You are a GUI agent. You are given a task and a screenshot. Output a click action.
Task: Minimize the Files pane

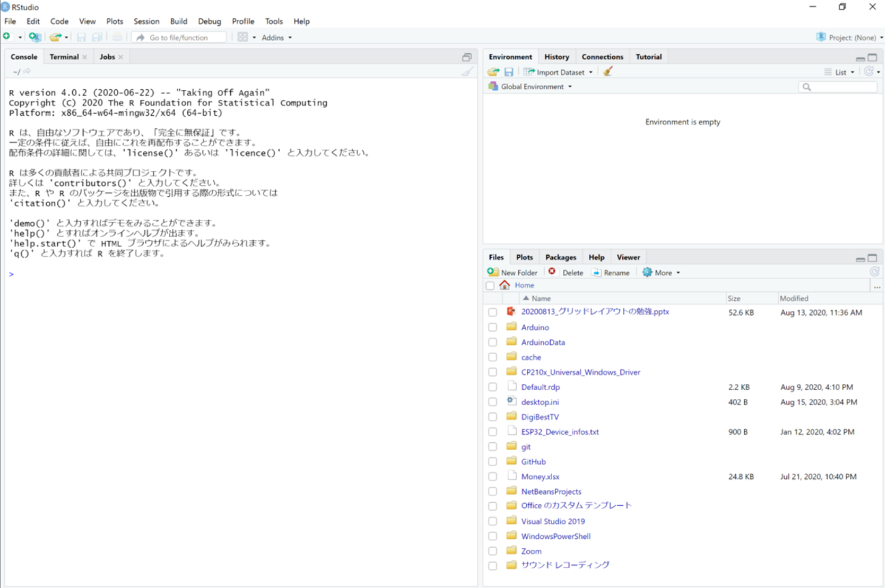860,259
